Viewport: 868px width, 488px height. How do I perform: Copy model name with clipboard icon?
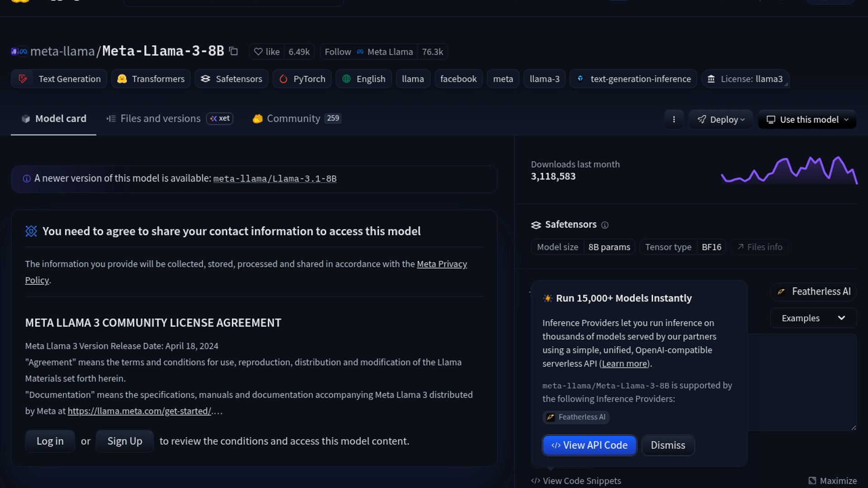pyautogui.click(x=233, y=51)
